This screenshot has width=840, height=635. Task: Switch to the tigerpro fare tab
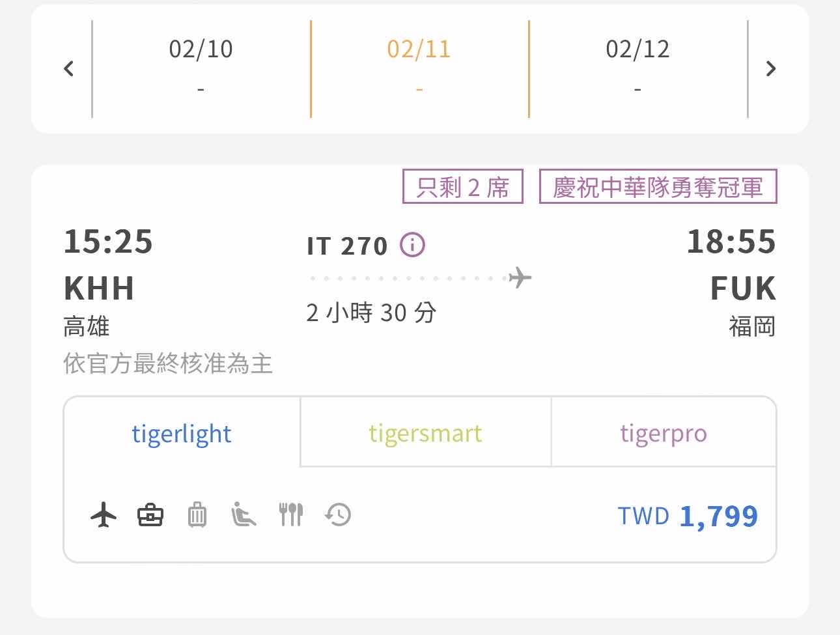tap(663, 433)
